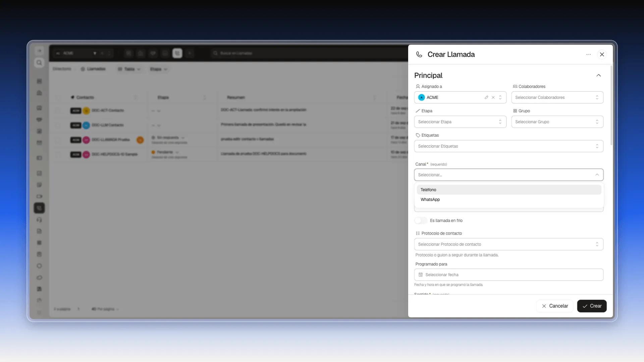Click the highlighted calls icon in sidebar

click(39, 208)
